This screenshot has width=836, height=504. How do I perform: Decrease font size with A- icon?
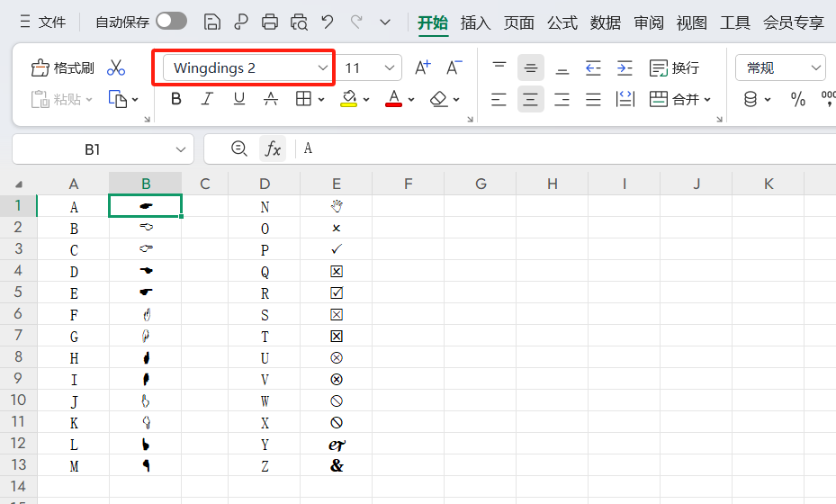(454, 67)
